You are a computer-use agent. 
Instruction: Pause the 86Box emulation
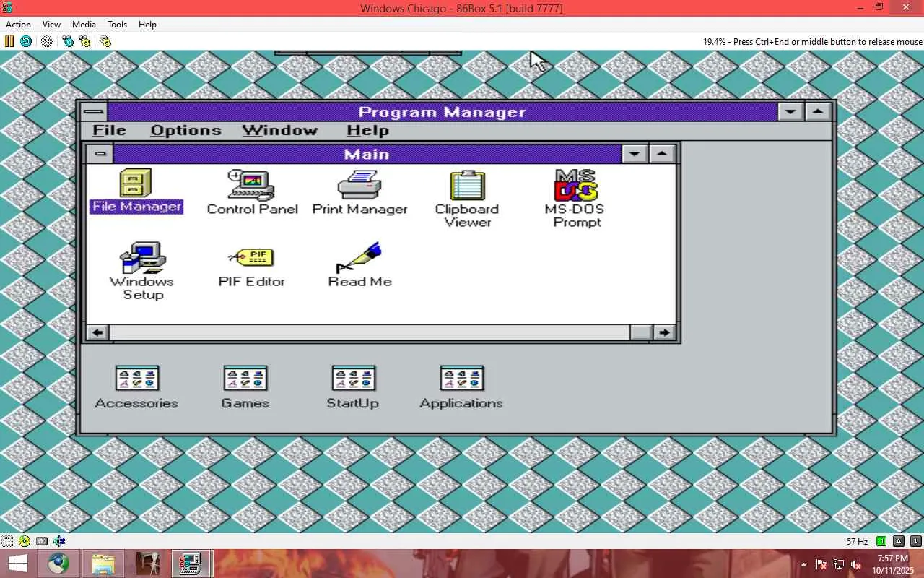[x=9, y=41]
